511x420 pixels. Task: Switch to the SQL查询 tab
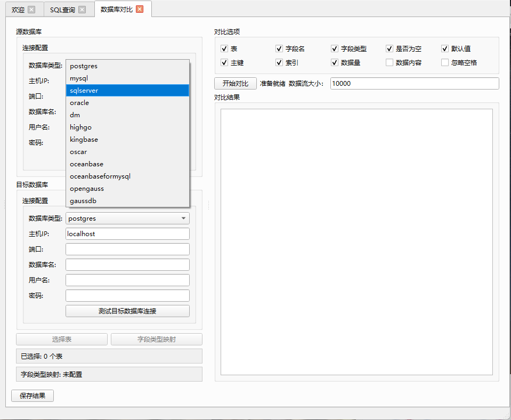[x=62, y=10]
